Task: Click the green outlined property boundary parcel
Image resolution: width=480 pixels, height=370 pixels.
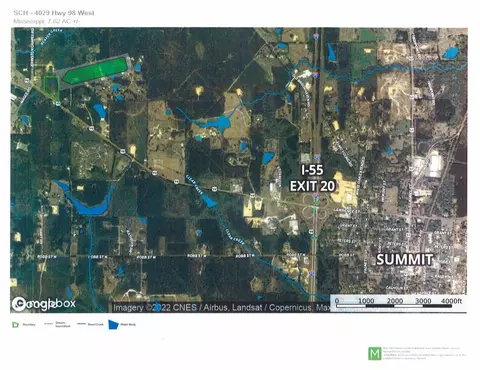Action: (52, 87)
